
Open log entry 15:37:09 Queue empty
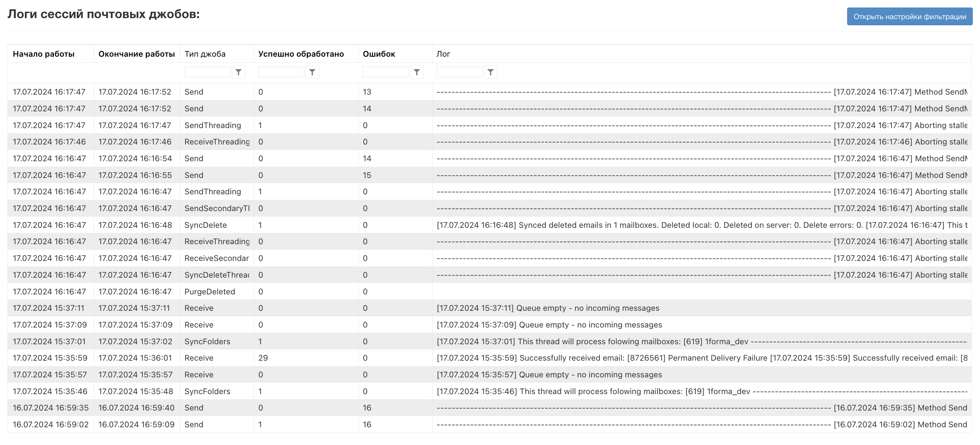click(549, 325)
